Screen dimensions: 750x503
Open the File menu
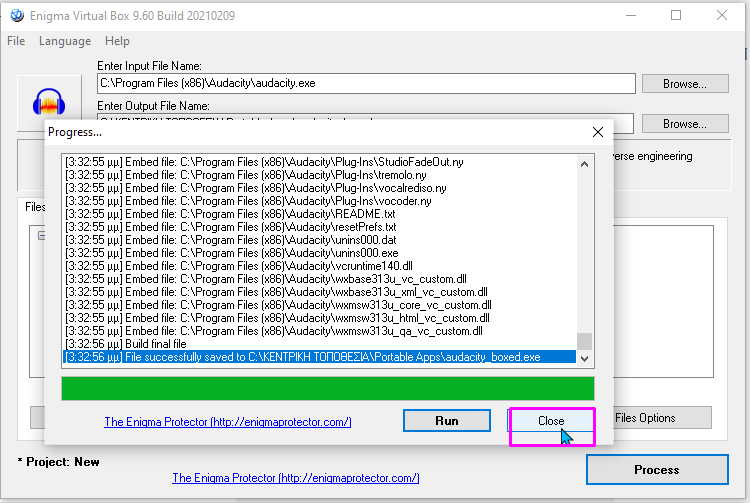pos(16,41)
